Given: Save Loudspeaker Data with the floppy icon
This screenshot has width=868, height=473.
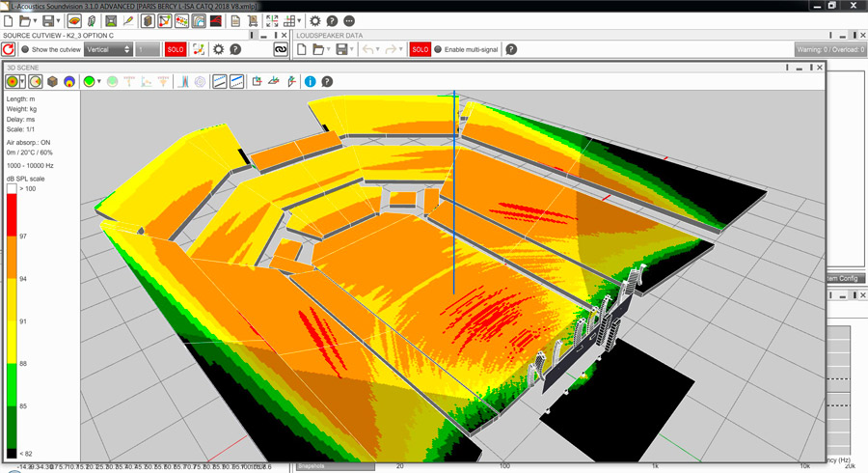Looking at the screenshot, I should [342, 49].
